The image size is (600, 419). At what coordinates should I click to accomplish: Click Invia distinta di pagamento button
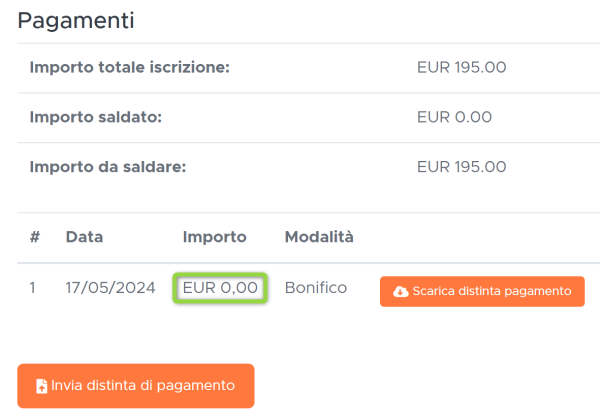(x=136, y=386)
